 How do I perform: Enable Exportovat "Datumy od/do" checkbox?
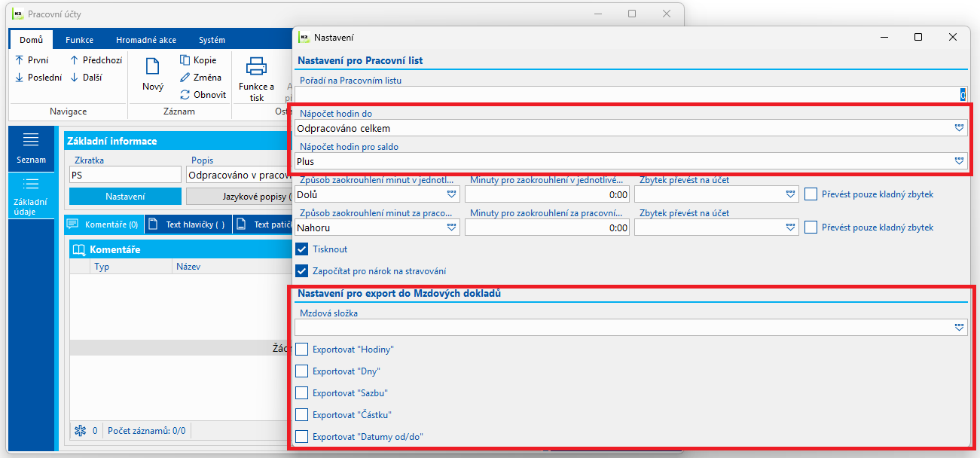tap(302, 436)
